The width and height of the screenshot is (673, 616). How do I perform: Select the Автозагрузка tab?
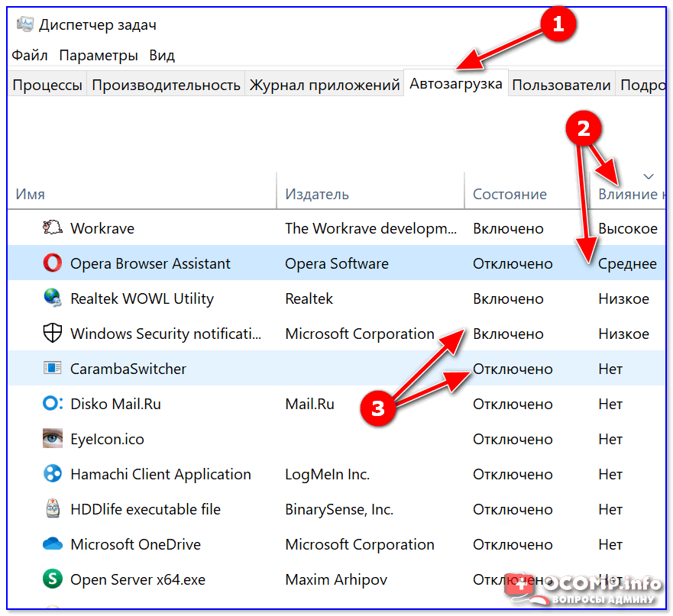(456, 83)
